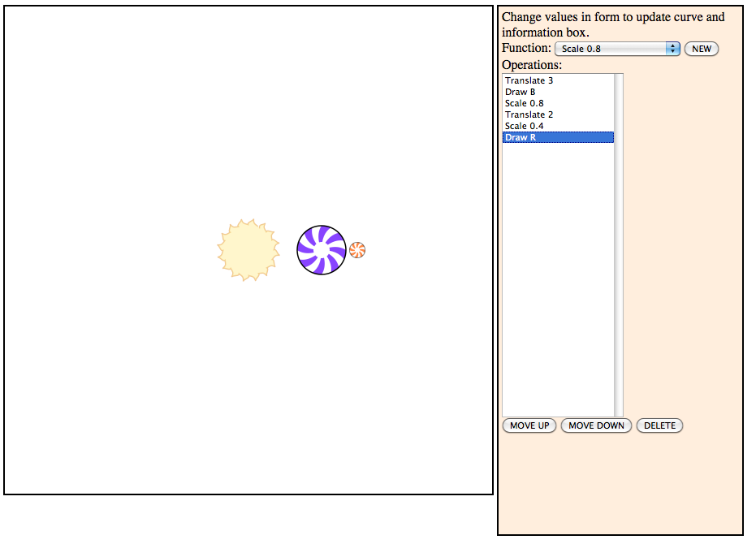Choose Scale 0.8 in the Operations list
This screenshot has width=756, height=544.
click(x=525, y=103)
